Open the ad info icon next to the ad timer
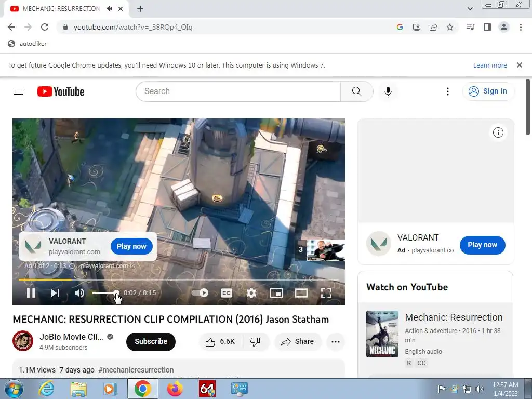Screen dimensions: 532x399 72,266
